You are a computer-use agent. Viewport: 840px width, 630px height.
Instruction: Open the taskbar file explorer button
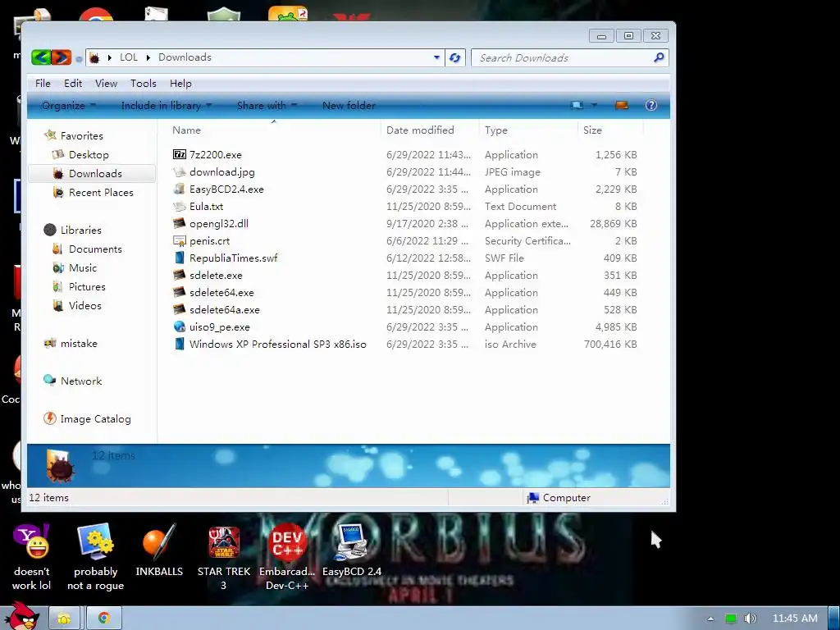(x=64, y=619)
